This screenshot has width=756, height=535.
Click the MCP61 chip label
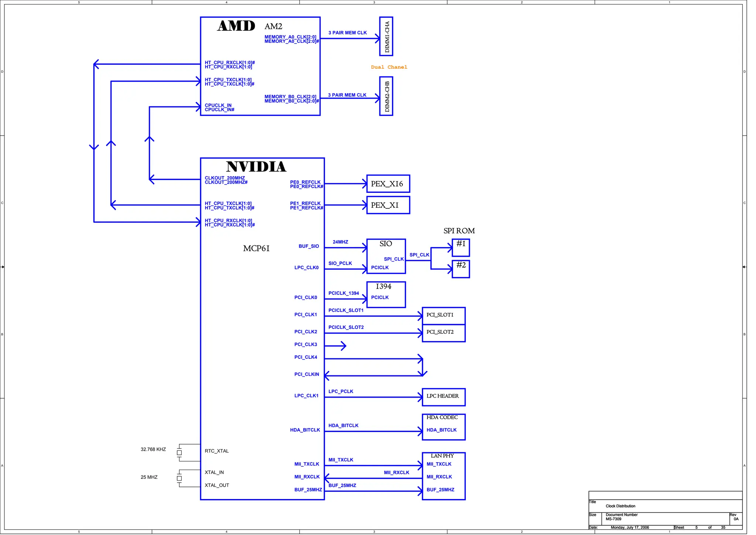click(256, 248)
